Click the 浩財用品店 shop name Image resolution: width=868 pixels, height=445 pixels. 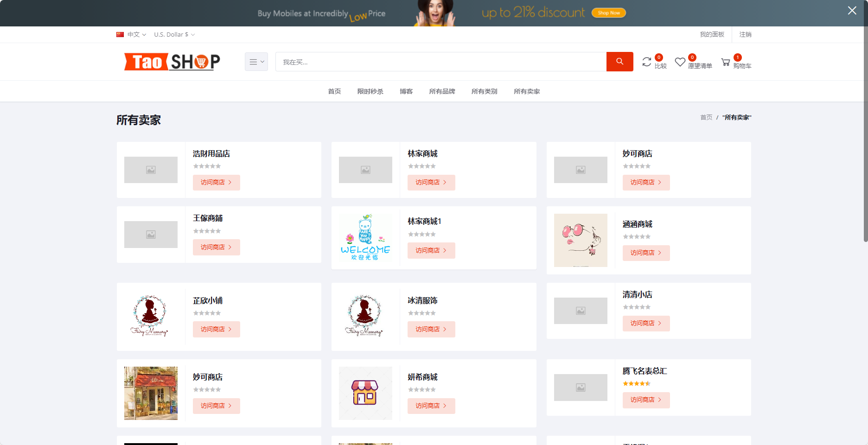(211, 153)
